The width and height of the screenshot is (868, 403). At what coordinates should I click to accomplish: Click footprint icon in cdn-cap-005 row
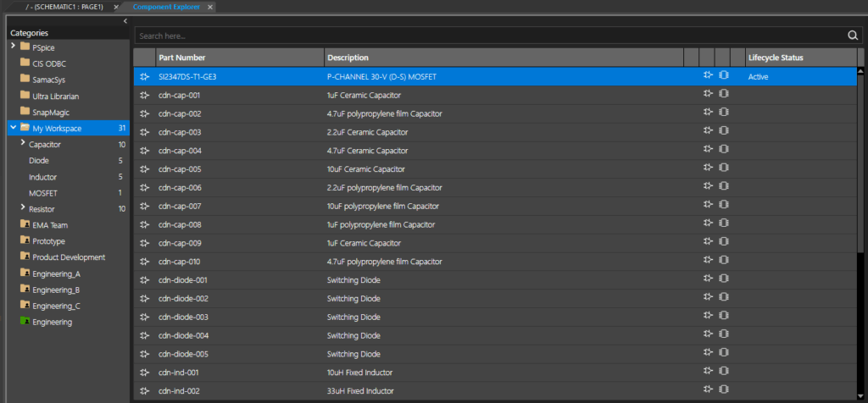click(x=723, y=169)
